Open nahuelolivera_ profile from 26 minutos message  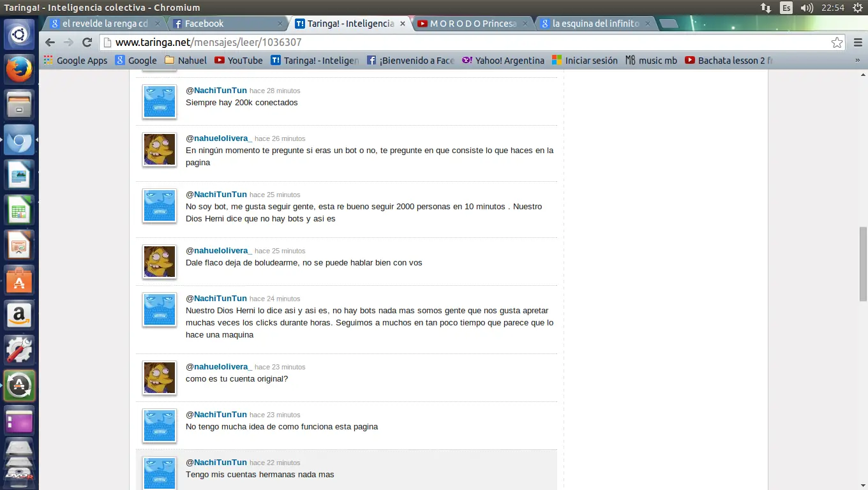pos(223,138)
